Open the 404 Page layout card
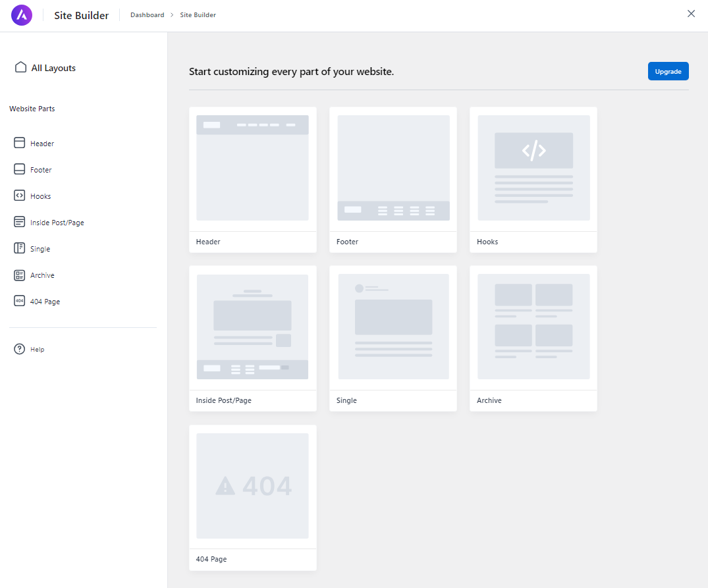Viewport: 708px width, 588px height. click(252, 497)
